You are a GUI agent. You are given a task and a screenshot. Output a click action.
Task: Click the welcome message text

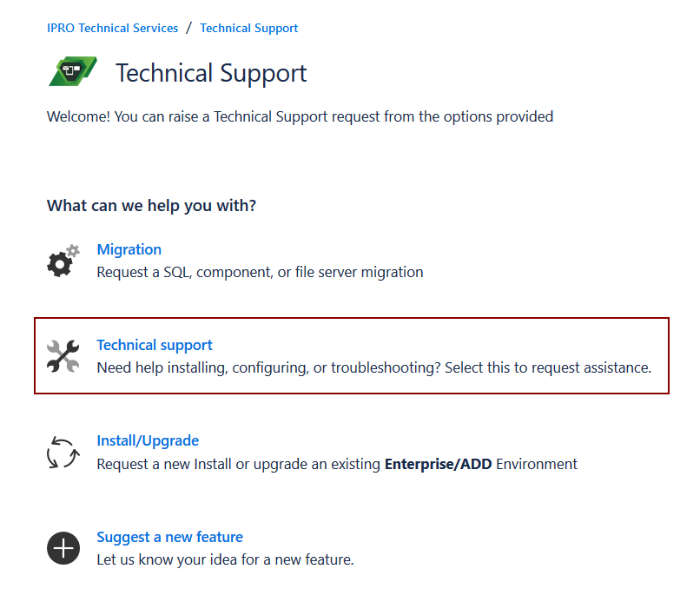[300, 116]
